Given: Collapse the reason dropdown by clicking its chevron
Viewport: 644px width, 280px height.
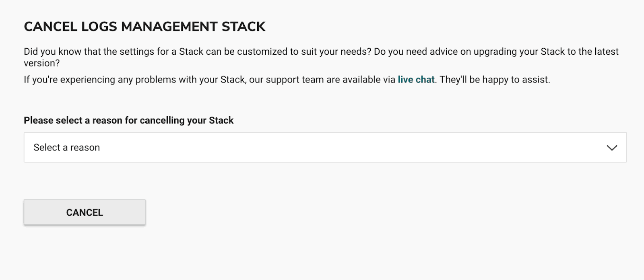Looking at the screenshot, I should pos(612,148).
